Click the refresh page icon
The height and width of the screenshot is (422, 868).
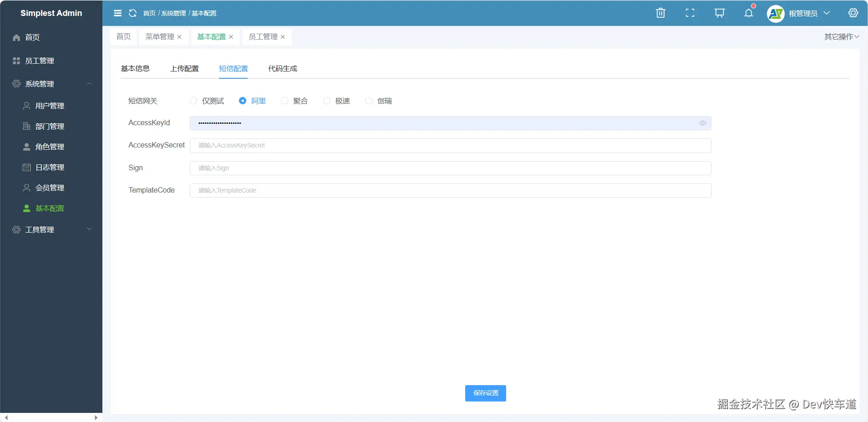click(133, 13)
